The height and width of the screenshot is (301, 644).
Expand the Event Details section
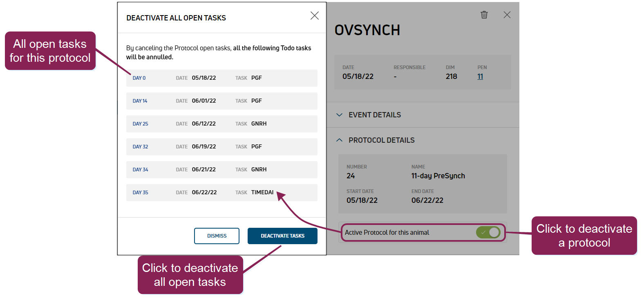tap(374, 115)
